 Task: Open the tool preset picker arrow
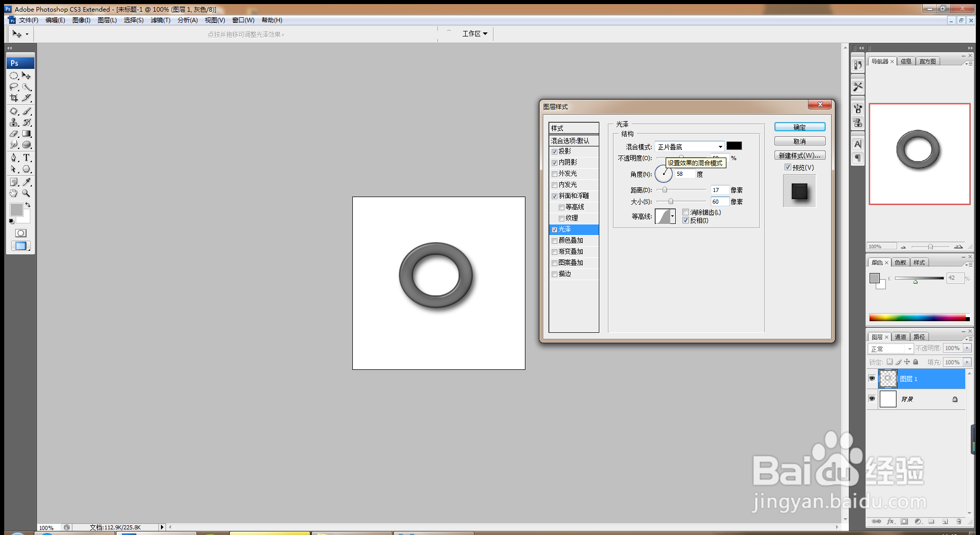(27, 34)
